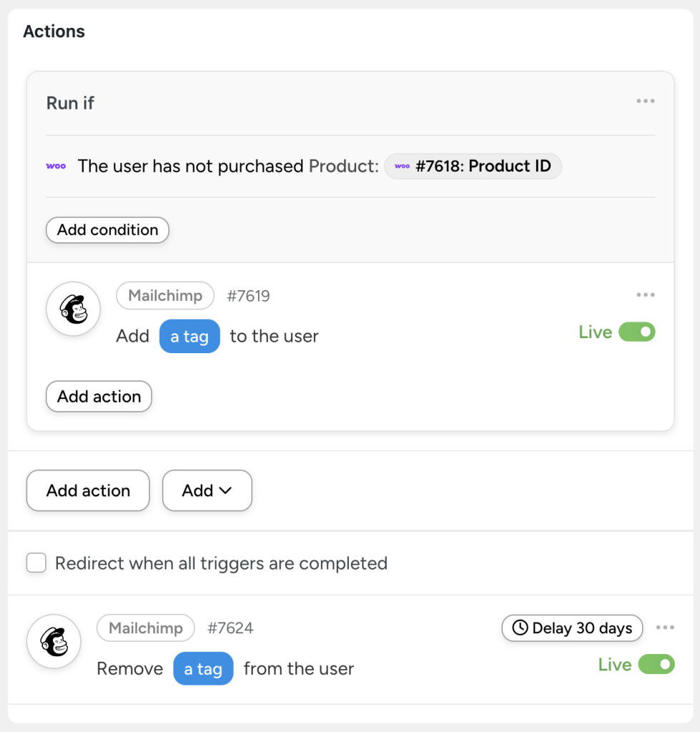Click the Mailchimp label badge on action #7624
Viewport: 700px width, 732px height.
point(145,628)
